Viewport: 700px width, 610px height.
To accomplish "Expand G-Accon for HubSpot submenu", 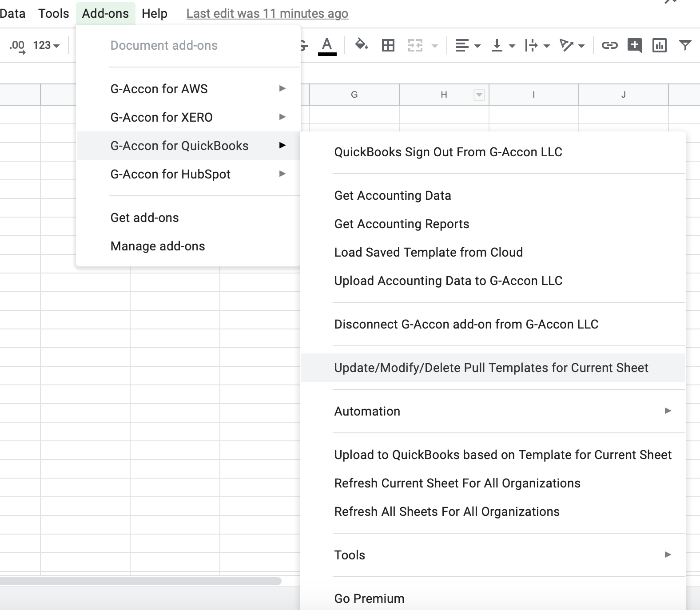I will [x=188, y=174].
